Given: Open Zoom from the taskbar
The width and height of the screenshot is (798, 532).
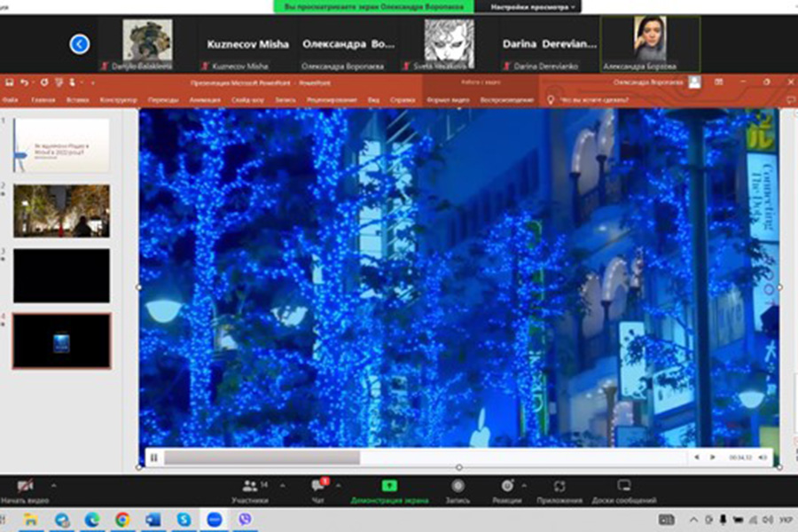Looking at the screenshot, I should tap(215, 520).
